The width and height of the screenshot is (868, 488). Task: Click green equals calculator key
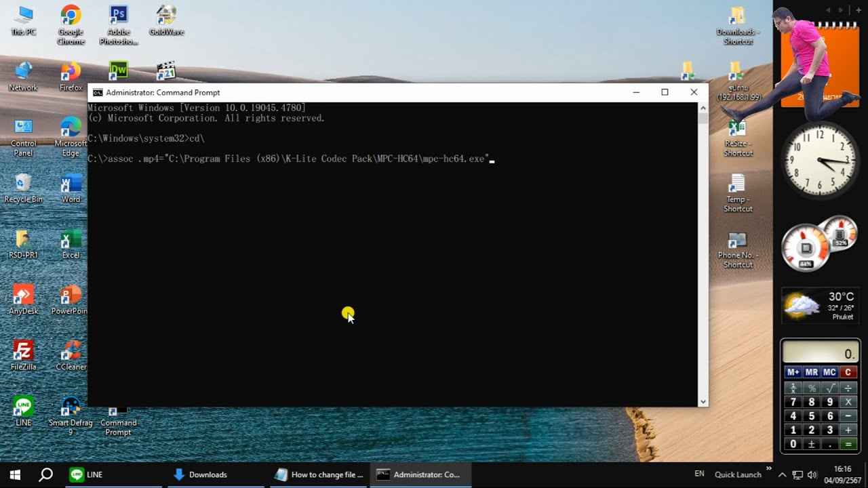[x=848, y=444]
